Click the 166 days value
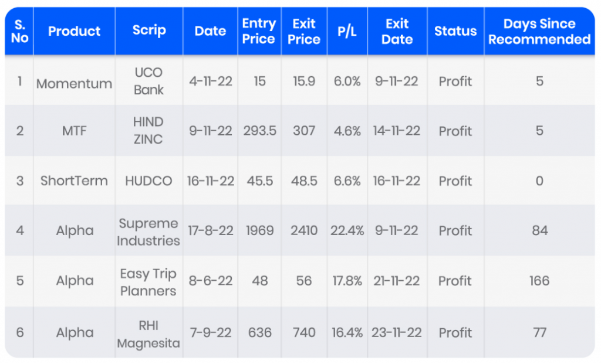 pyautogui.click(x=539, y=281)
